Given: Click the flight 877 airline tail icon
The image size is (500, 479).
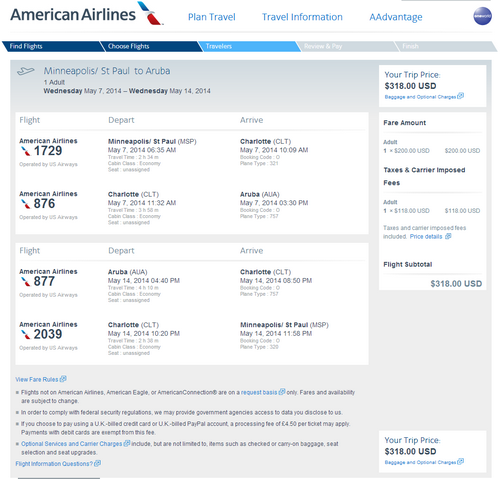Looking at the screenshot, I should pyautogui.click(x=25, y=282).
